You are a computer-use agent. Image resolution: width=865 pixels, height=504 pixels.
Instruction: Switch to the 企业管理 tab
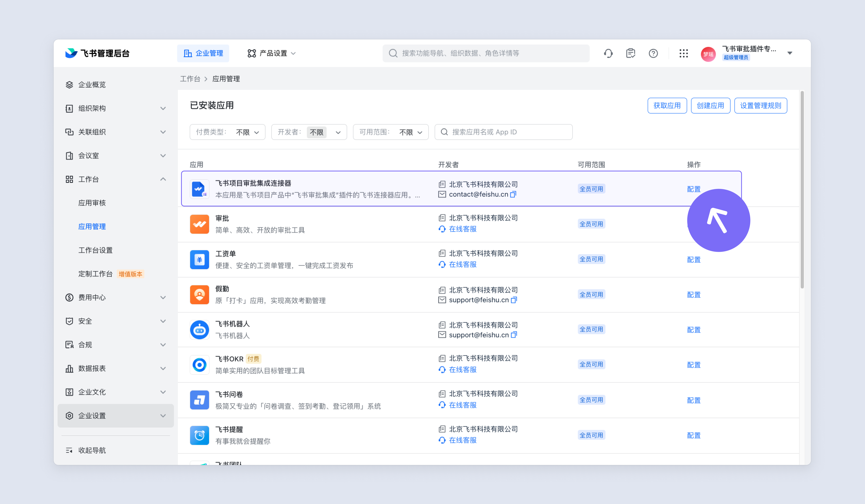click(203, 53)
